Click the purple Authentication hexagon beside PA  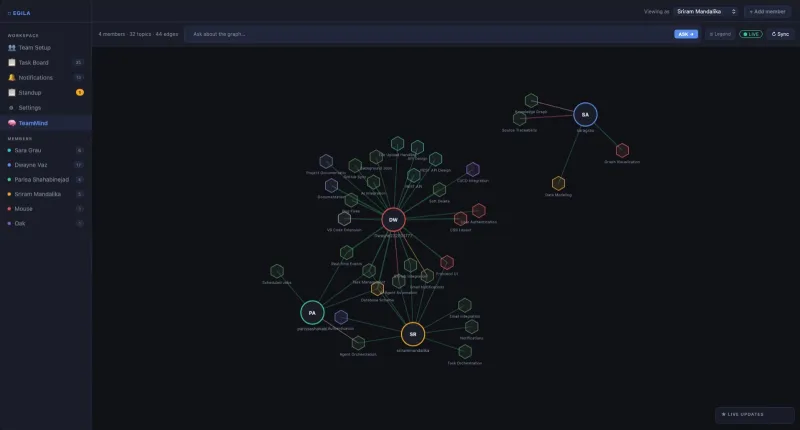(341, 317)
